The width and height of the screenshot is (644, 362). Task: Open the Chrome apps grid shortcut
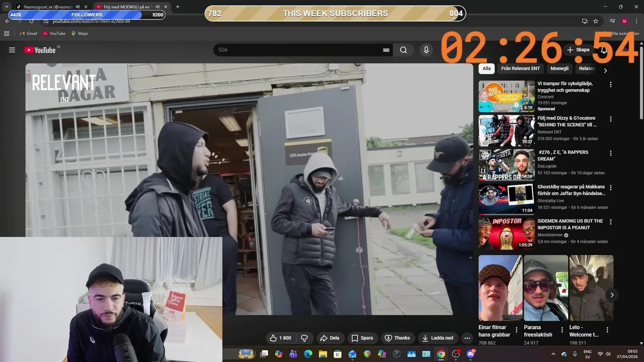tap(7, 33)
